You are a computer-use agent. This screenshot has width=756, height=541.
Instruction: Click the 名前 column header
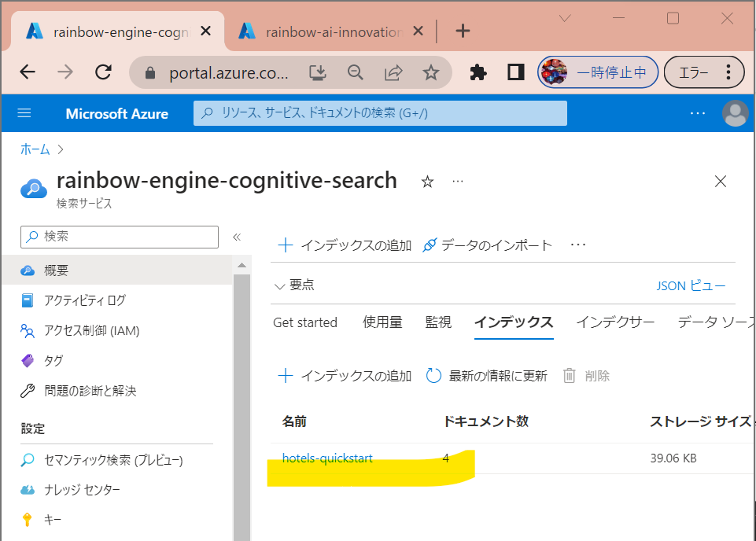pos(294,421)
